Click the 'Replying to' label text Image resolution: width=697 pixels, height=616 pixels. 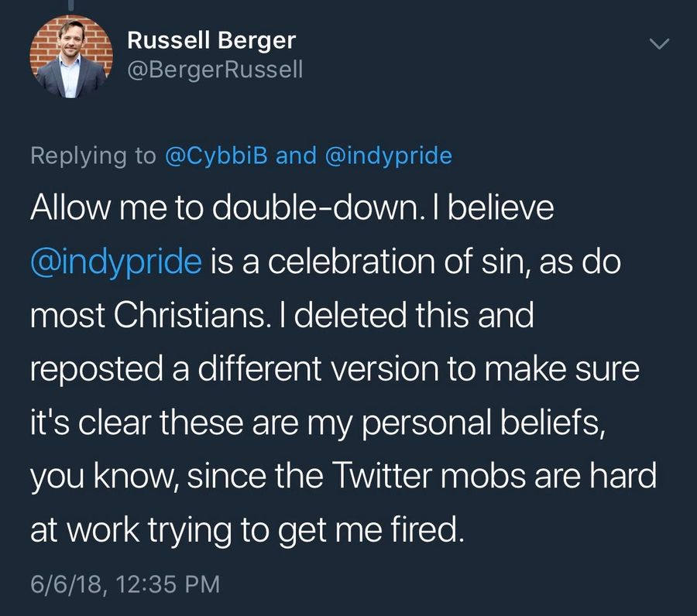click(x=92, y=156)
